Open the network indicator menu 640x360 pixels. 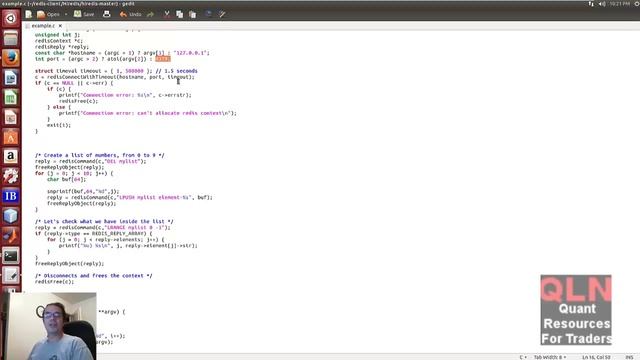(x=591, y=4)
